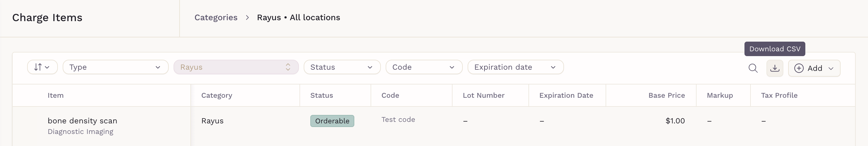Go to Categories breadcrumb link

click(216, 17)
